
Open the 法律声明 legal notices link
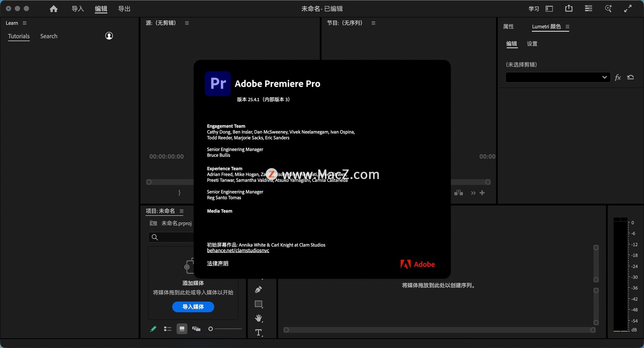point(218,264)
